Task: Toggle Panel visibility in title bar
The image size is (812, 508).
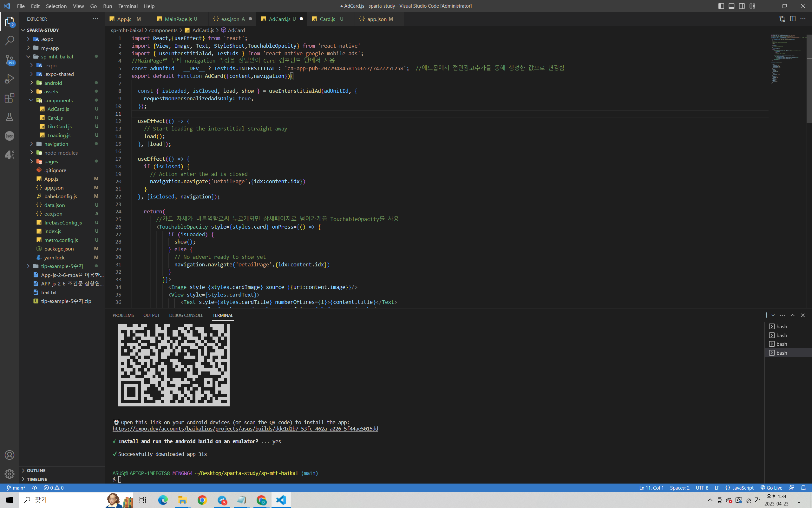Action: (x=731, y=6)
